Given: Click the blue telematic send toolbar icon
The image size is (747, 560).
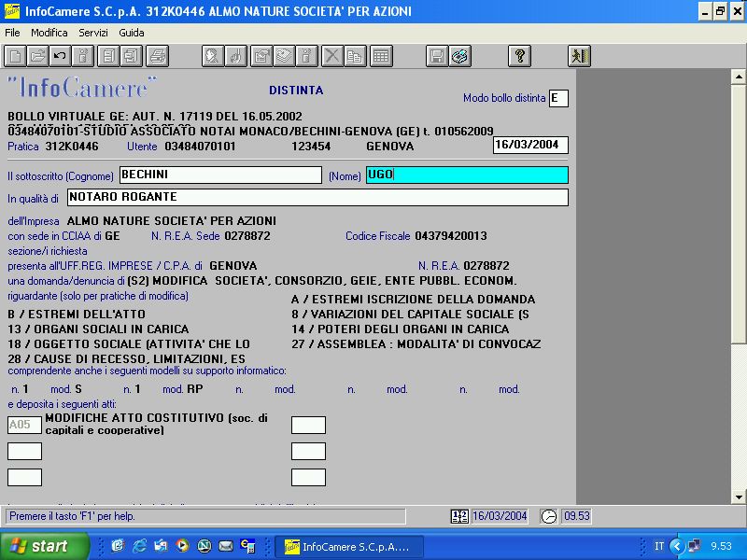Looking at the screenshot, I should [x=459, y=56].
